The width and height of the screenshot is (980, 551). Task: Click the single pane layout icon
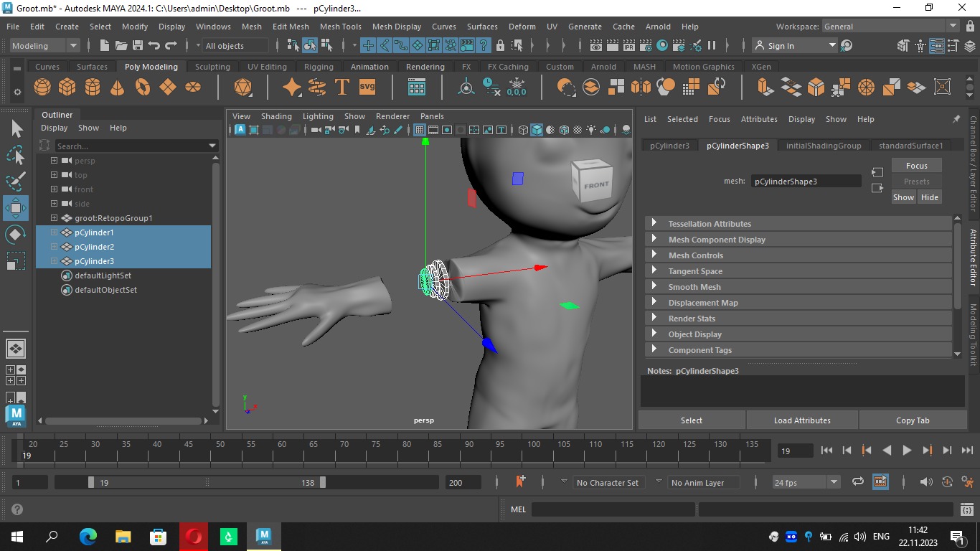[x=16, y=349]
